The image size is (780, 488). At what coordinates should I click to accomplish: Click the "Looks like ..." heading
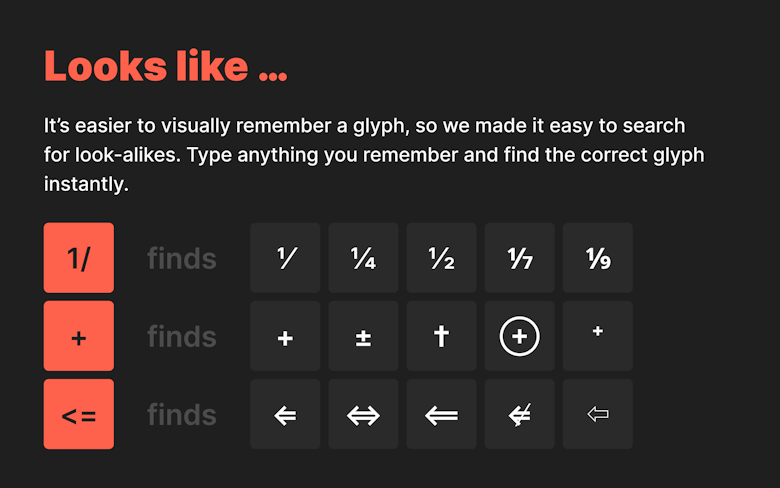166,66
